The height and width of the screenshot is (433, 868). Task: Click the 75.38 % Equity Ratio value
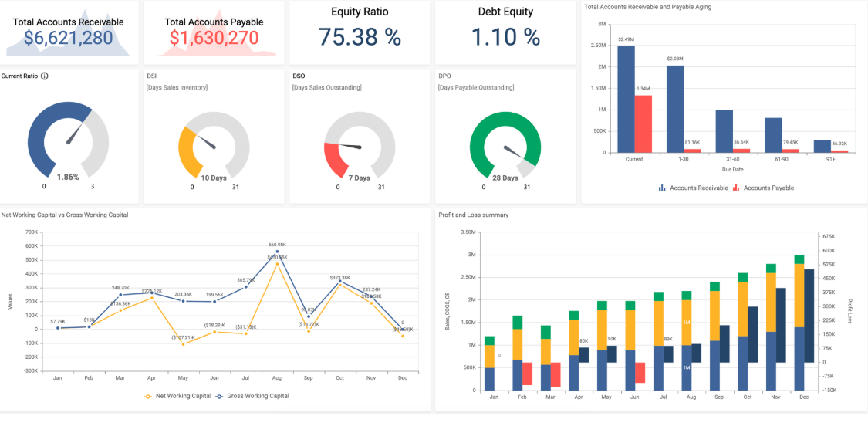pyautogui.click(x=360, y=36)
